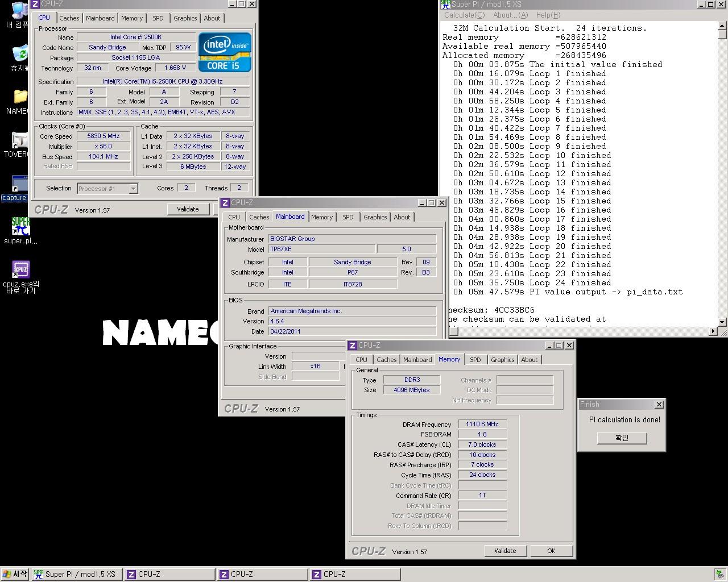Switch to Mainboard tab in CPU window
The image size is (728, 582).
point(100,18)
